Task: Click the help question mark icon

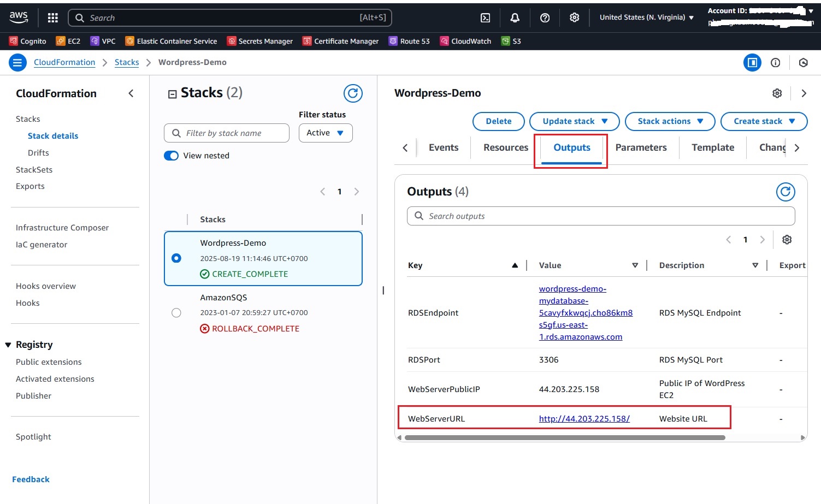Action: [545, 18]
